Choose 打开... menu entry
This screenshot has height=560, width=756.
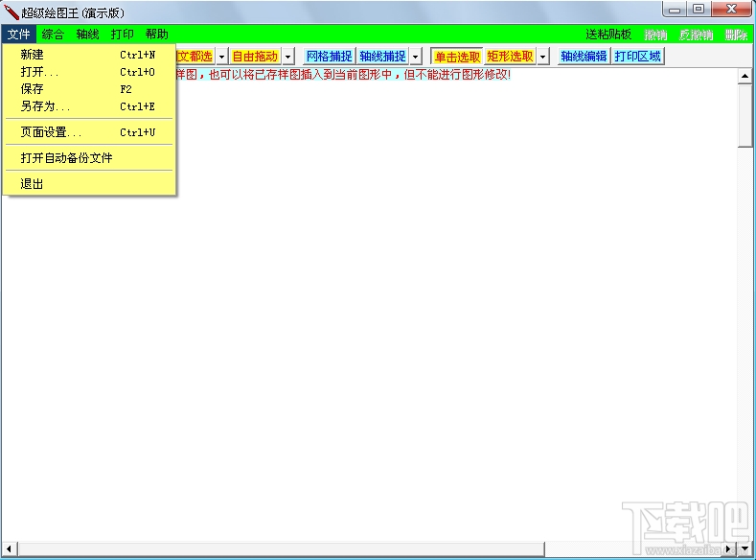tap(89, 72)
